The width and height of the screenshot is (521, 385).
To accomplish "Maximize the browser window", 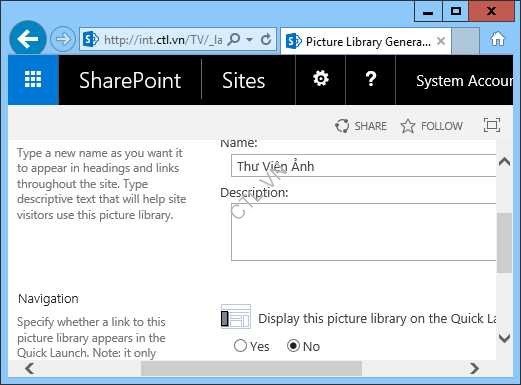I will [456, 12].
